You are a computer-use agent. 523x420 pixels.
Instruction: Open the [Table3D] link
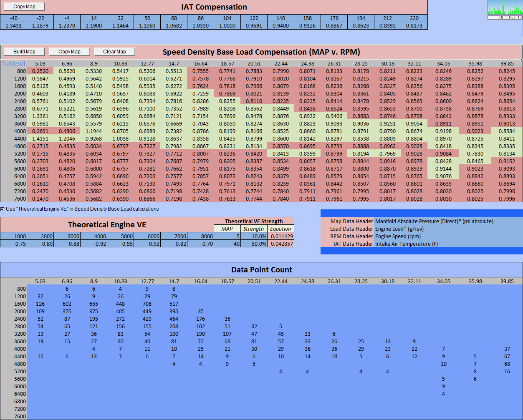(x=13, y=63)
